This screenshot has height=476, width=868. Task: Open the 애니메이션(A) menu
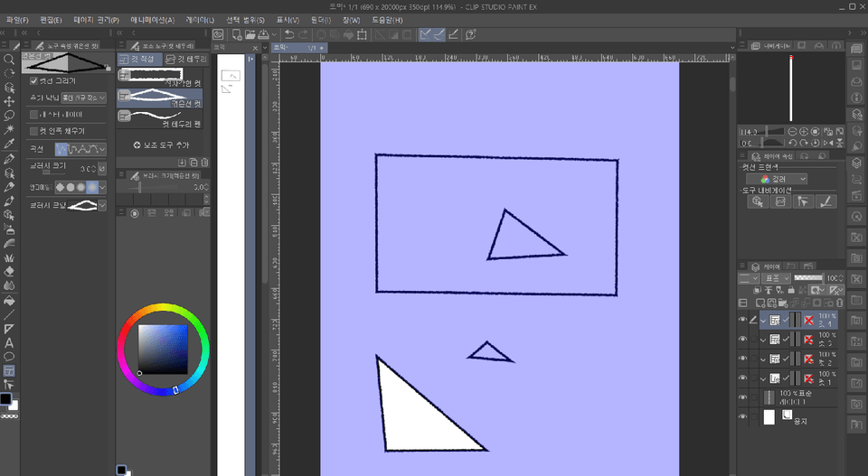[154, 19]
